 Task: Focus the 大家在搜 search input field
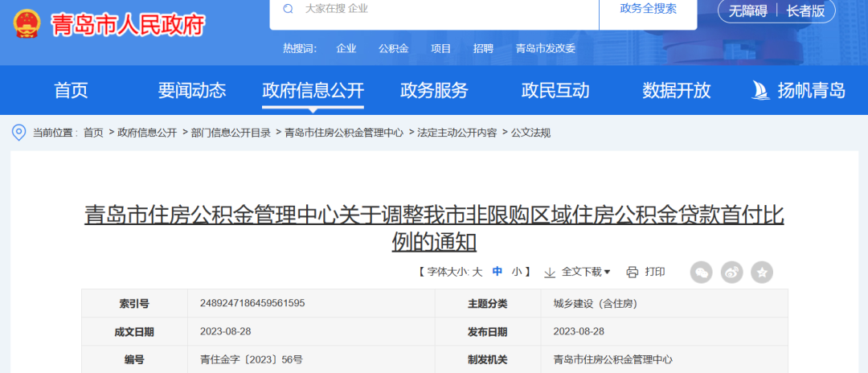coord(442,9)
